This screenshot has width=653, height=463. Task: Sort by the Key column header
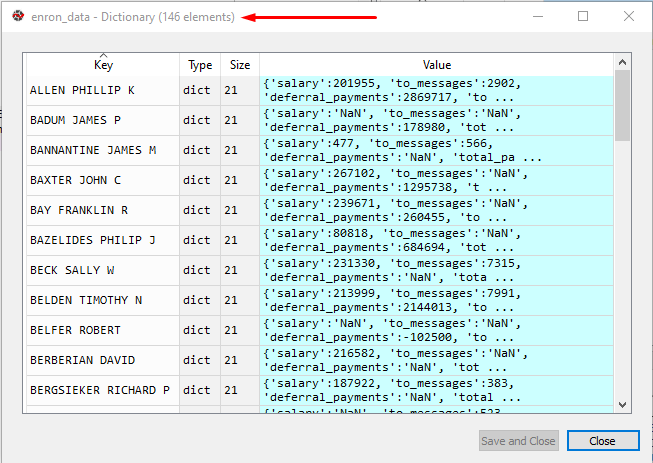pyautogui.click(x=103, y=65)
